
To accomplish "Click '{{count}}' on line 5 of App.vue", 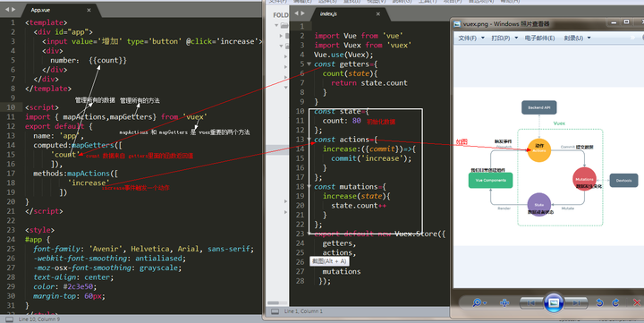I will (107, 61).
